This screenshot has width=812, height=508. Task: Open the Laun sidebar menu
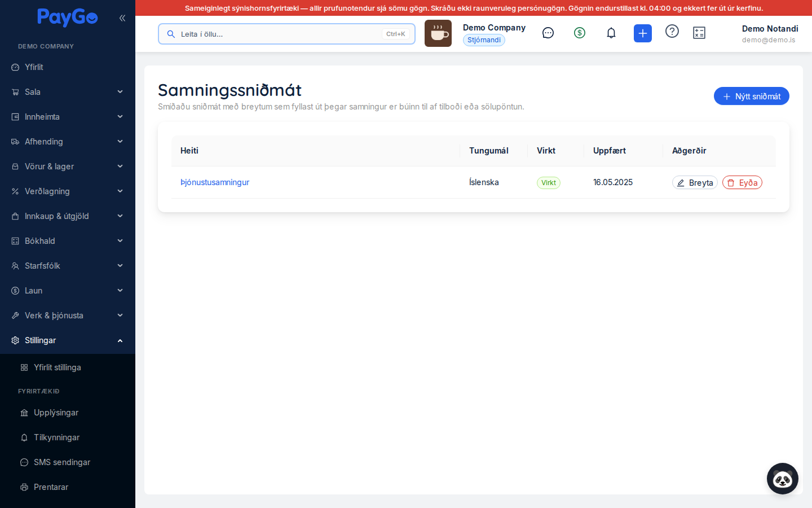point(68,291)
